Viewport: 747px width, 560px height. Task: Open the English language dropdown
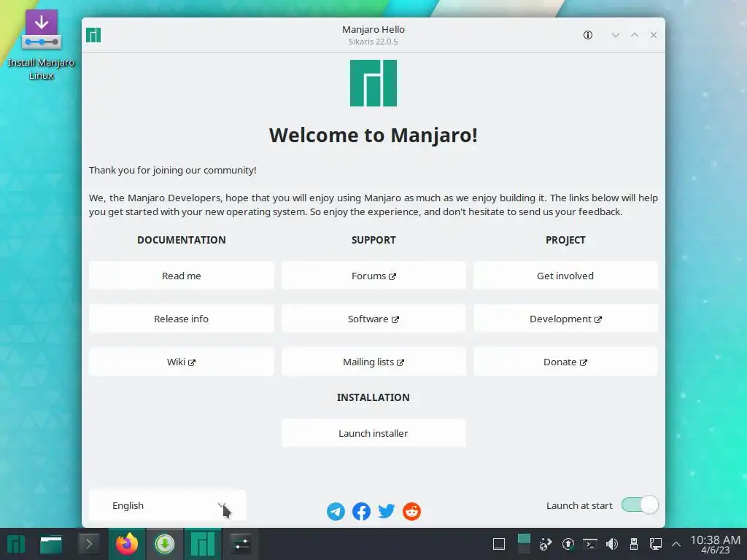coord(167,505)
